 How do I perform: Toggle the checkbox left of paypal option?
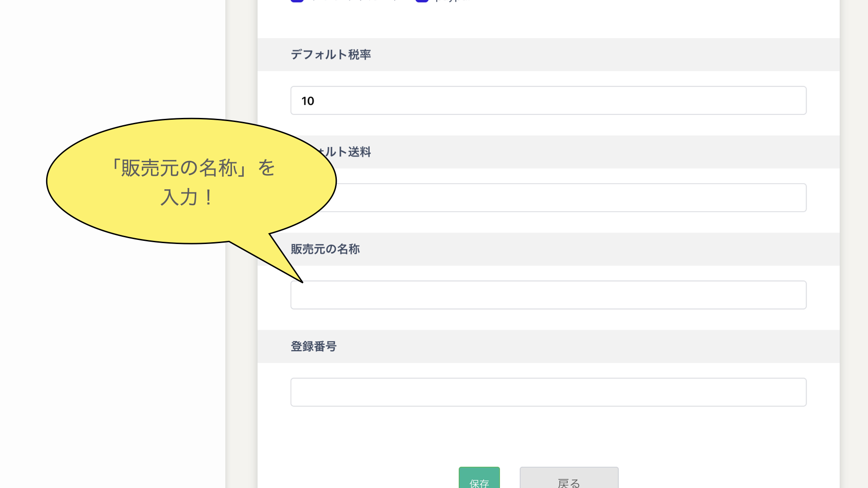point(297,1)
